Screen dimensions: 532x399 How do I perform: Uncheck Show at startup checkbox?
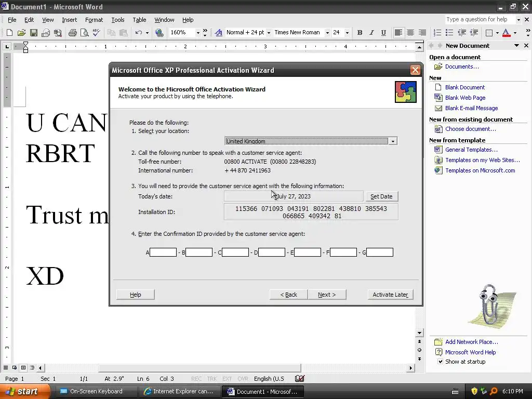[440, 362]
